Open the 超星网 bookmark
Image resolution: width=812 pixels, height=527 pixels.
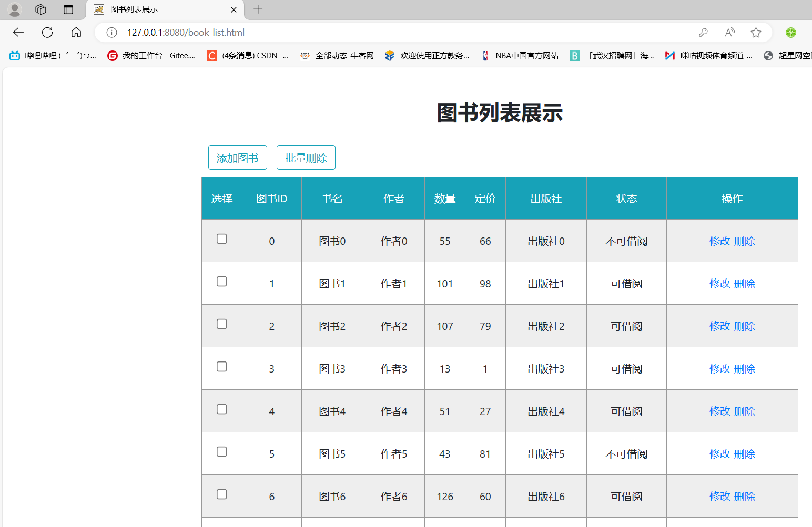click(787, 56)
